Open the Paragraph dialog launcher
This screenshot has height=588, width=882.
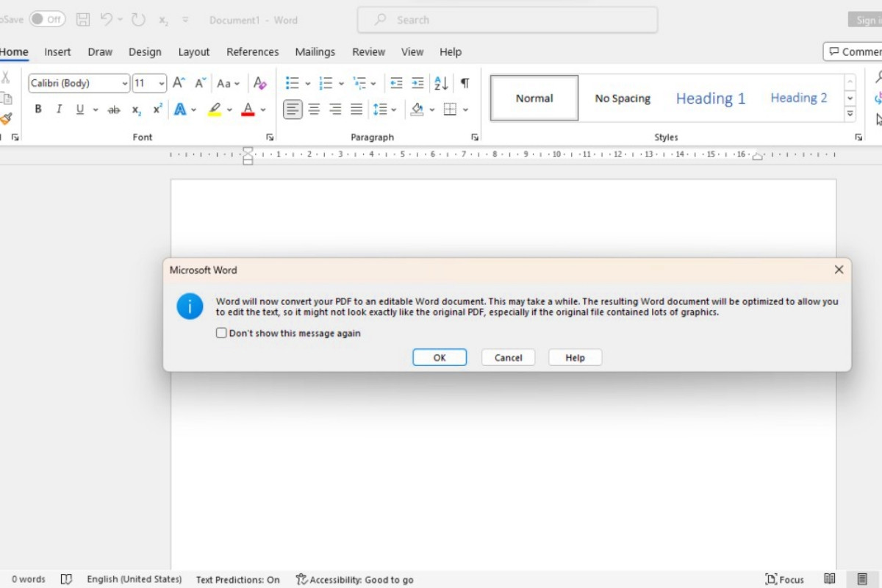pos(475,137)
